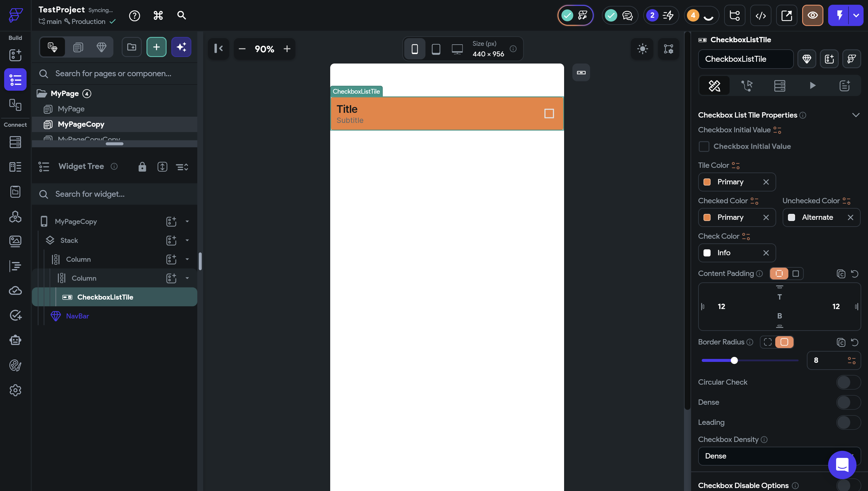Lock the widget tree
This screenshot has height=491, width=868.
(x=142, y=167)
